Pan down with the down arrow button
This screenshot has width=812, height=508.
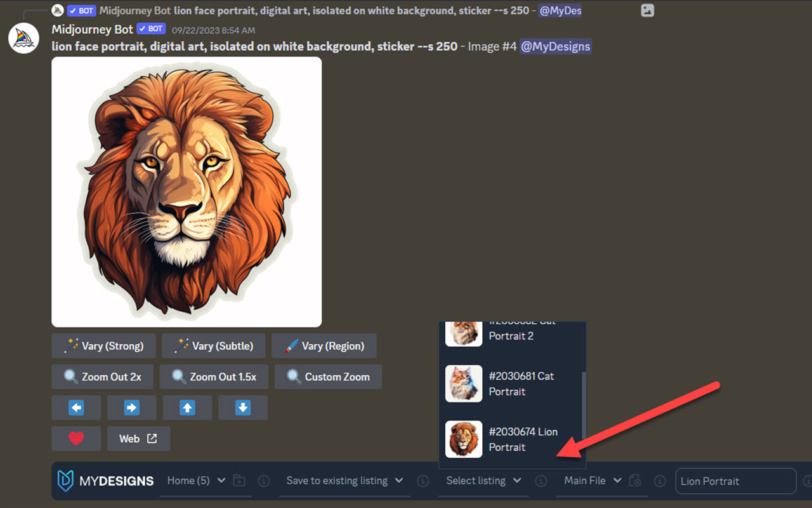coord(243,408)
